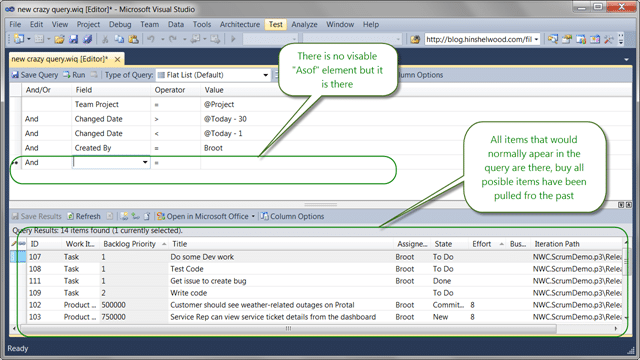This screenshot has height=360, width=640.
Task: Open Solution Explorer from toolbar icon
Action: pos(553,39)
